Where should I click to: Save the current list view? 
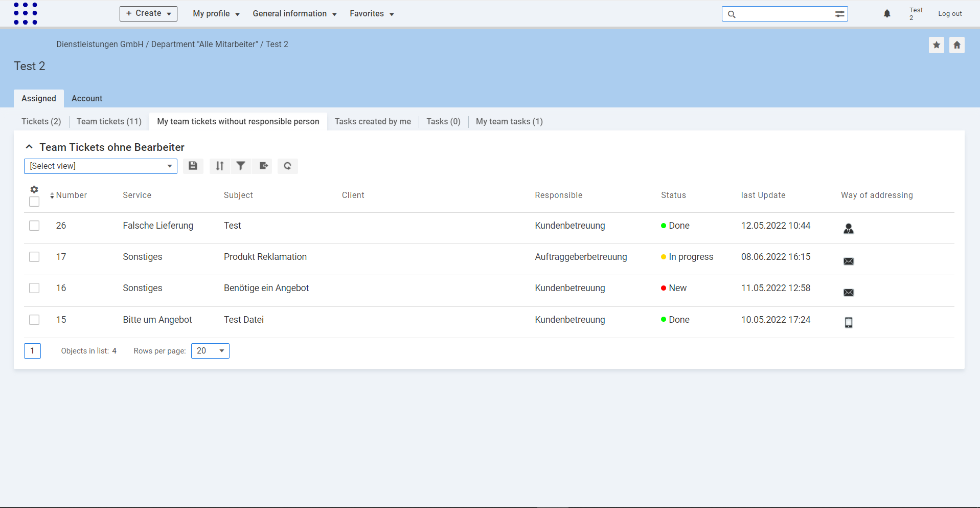(x=193, y=166)
